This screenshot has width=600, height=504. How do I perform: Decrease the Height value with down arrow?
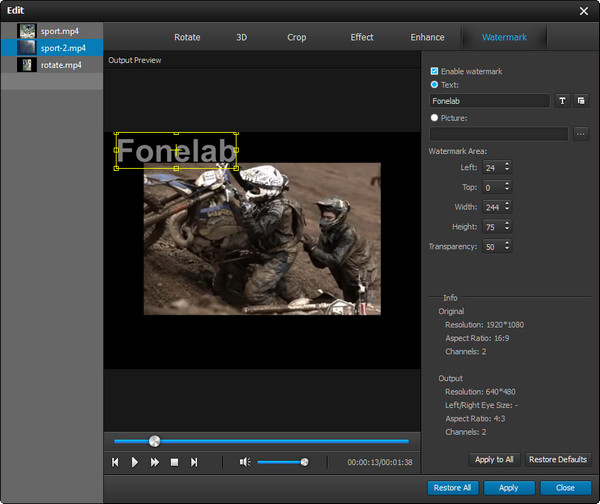507,229
